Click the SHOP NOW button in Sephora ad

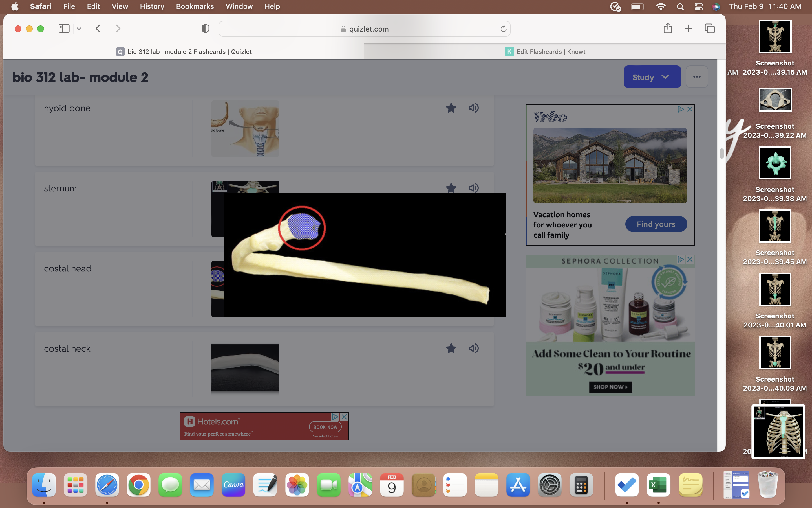(x=610, y=387)
